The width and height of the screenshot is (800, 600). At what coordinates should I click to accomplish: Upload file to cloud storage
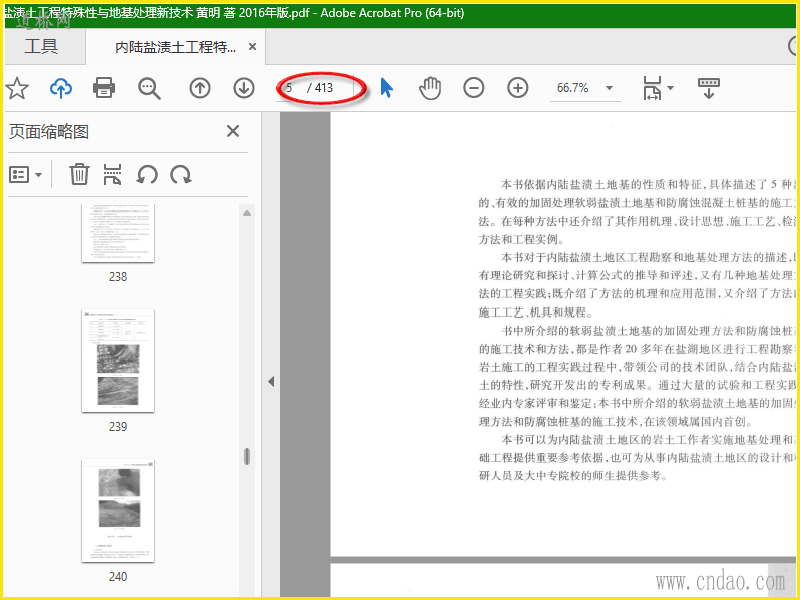61,88
